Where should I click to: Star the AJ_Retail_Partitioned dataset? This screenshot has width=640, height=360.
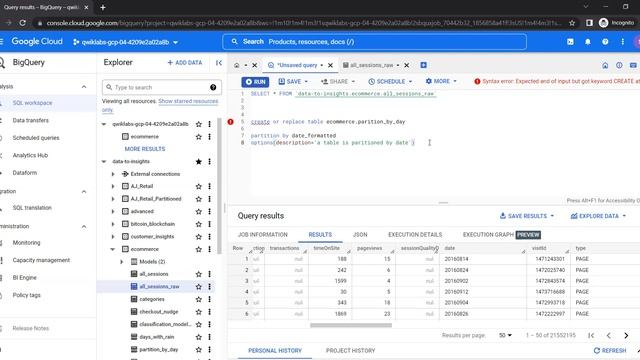pyautogui.click(x=199, y=199)
